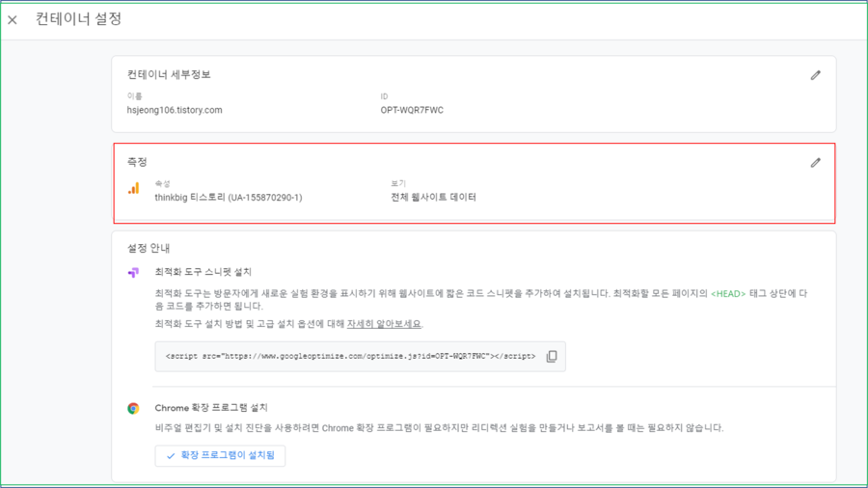Screen dimensions: 868x488
Task: Click the Optimize snippet installation icon
Action: click(133, 273)
